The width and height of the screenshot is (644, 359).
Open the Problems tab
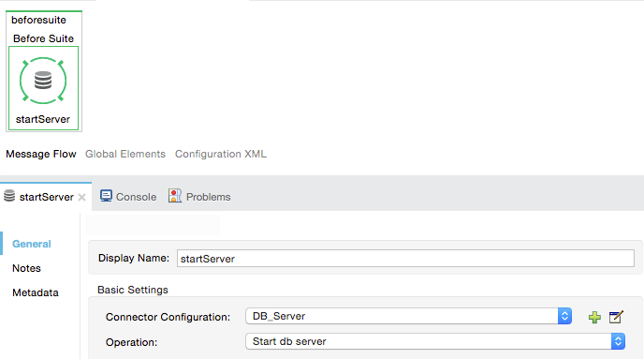[x=199, y=197]
